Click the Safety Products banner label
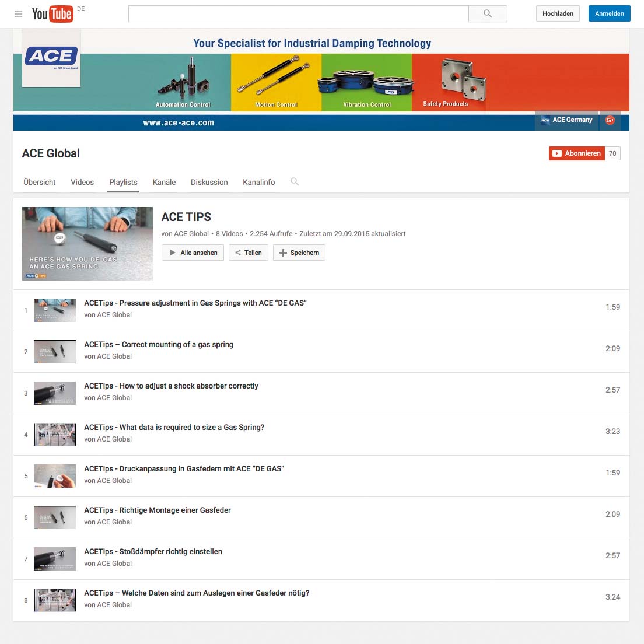Image resolution: width=644 pixels, height=644 pixels. click(x=446, y=104)
